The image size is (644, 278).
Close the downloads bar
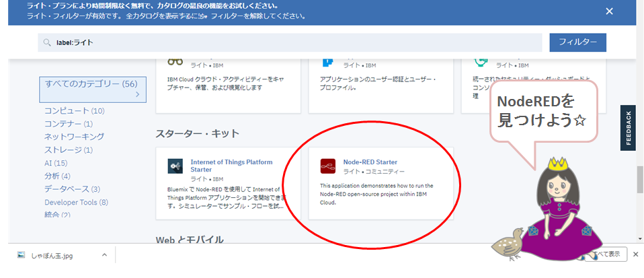[x=636, y=254]
